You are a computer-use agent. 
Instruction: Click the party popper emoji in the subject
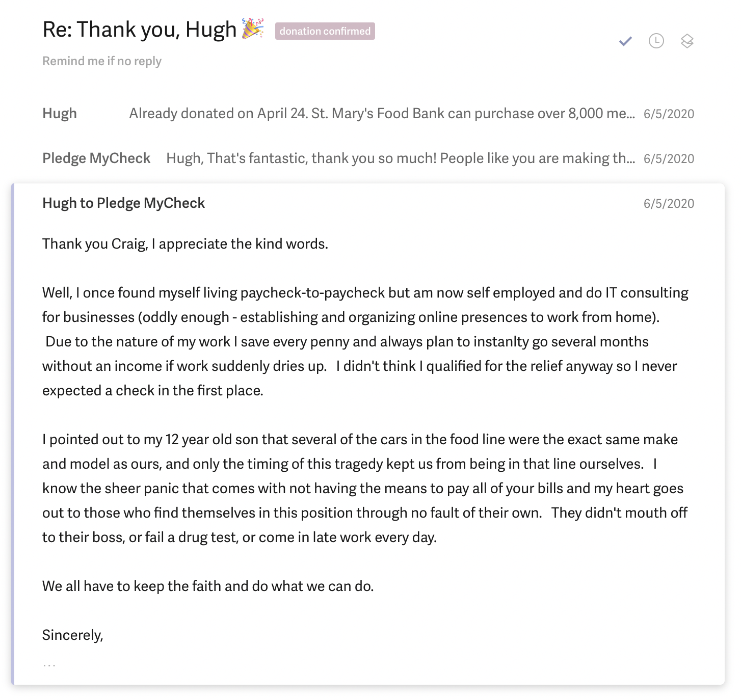252,29
